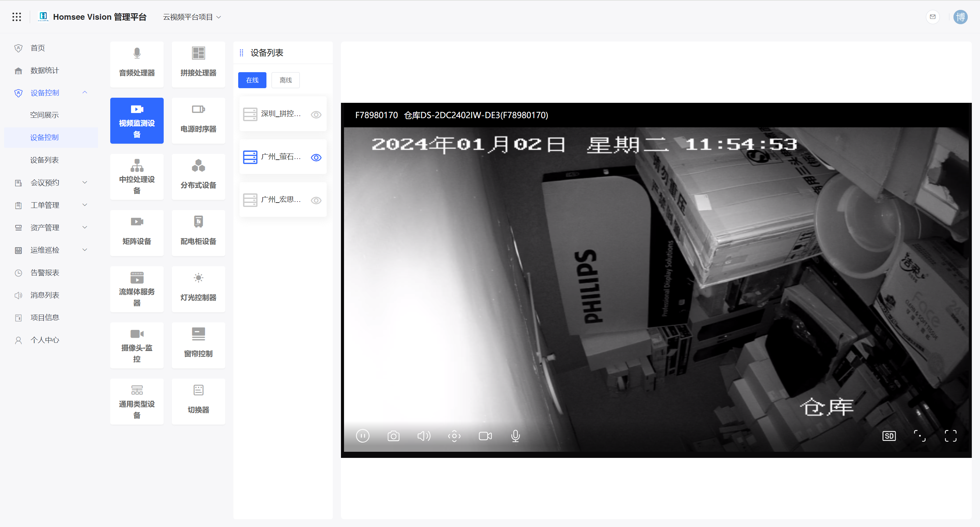The width and height of the screenshot is (980, 527).
Task: Select the 通用类型设备 card
Action: tap(137, 401)
